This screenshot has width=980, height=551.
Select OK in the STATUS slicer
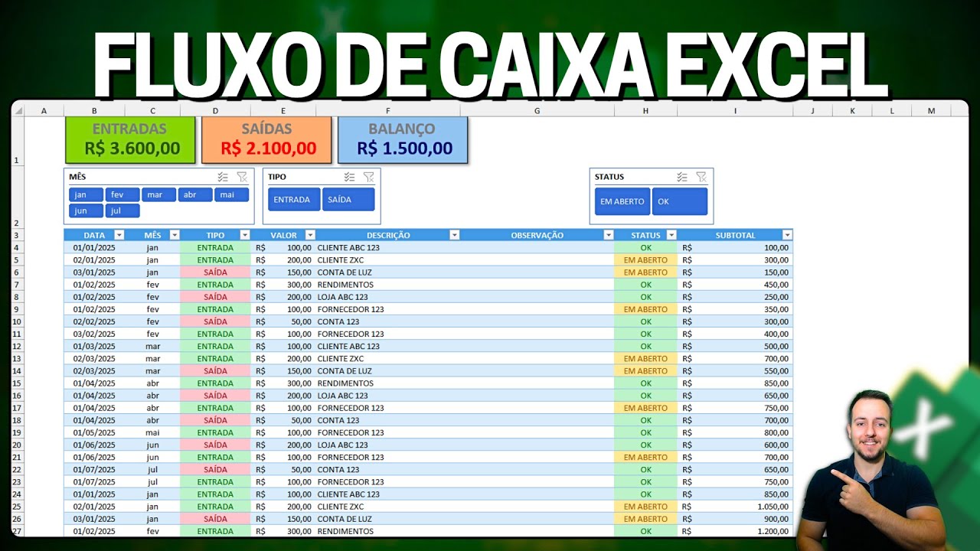click(680, 201)
